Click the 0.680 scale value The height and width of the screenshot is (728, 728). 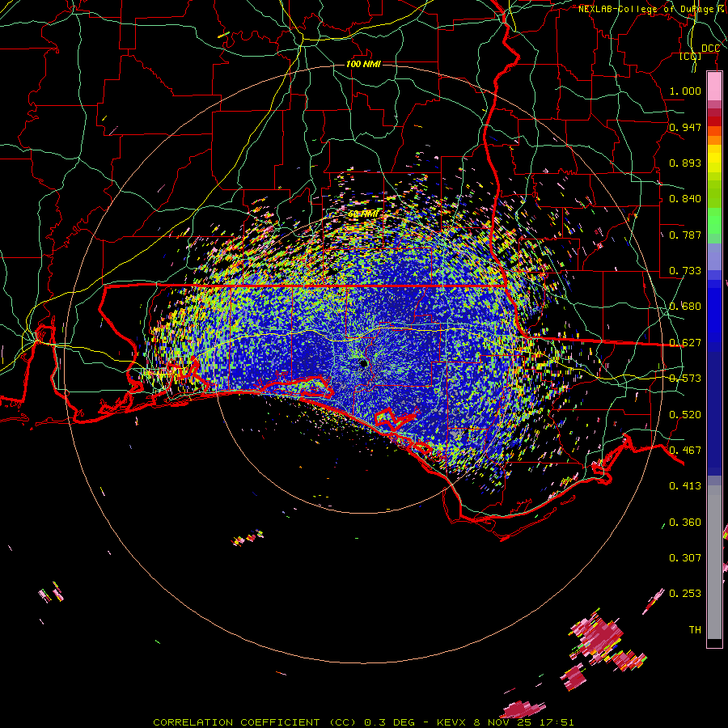(x=685, y=307)
